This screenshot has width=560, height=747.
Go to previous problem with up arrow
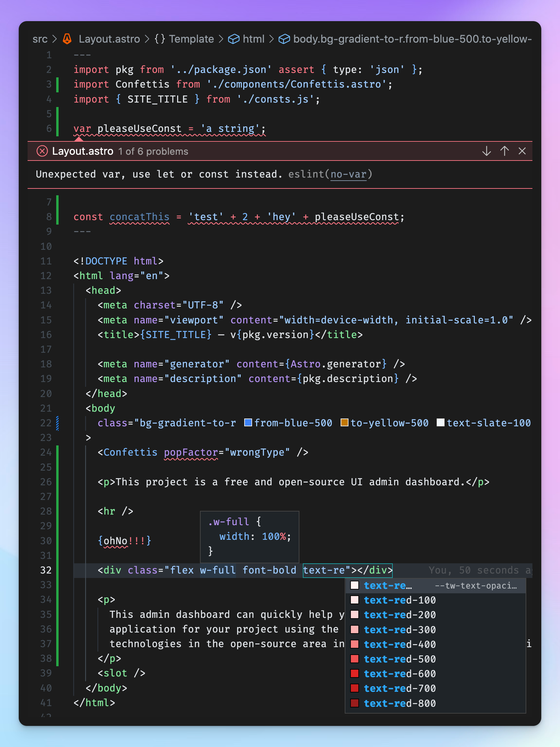504,151
